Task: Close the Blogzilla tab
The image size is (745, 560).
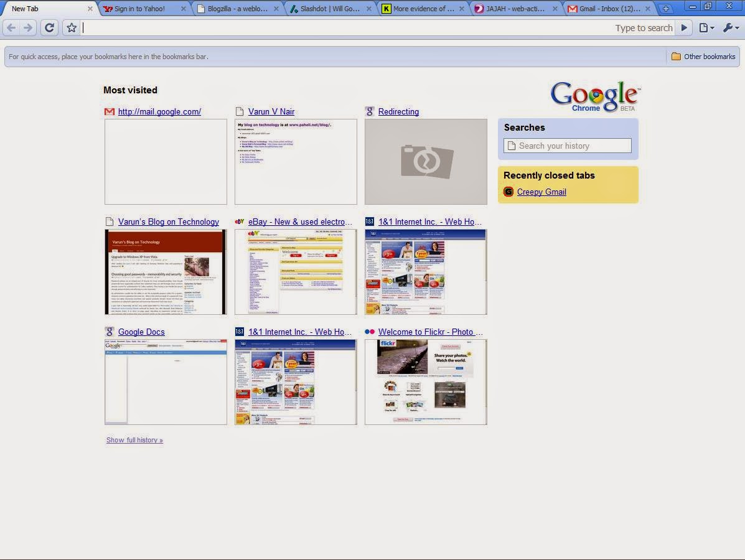Action: coord(276,9)
